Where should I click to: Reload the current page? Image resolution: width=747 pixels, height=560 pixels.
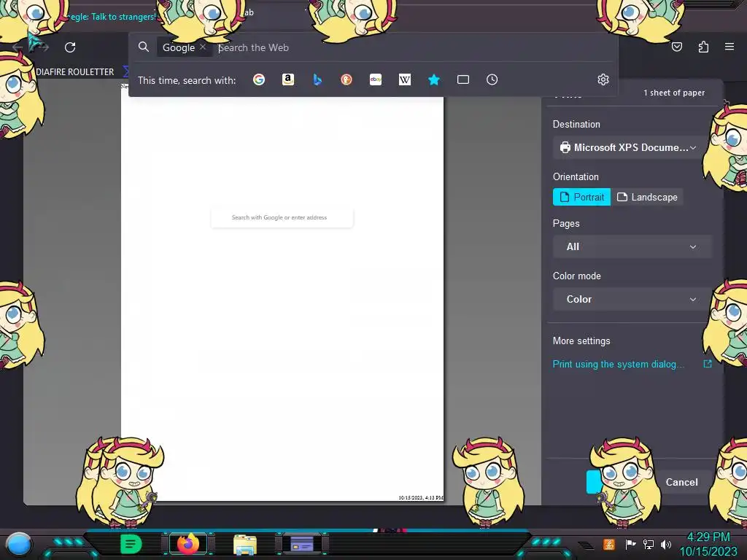[x=70, y=47]
